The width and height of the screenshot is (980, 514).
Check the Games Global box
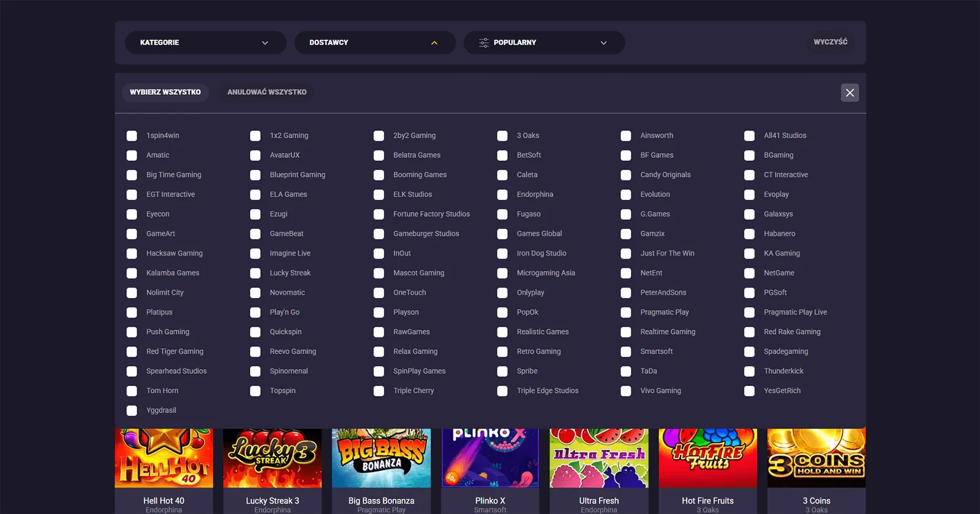tap(502, 234)
